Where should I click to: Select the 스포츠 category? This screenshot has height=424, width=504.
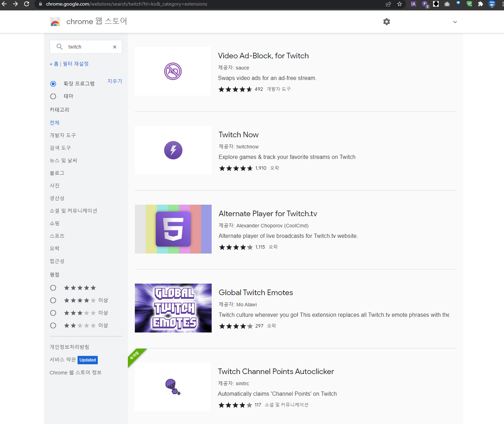click(57, 236)
